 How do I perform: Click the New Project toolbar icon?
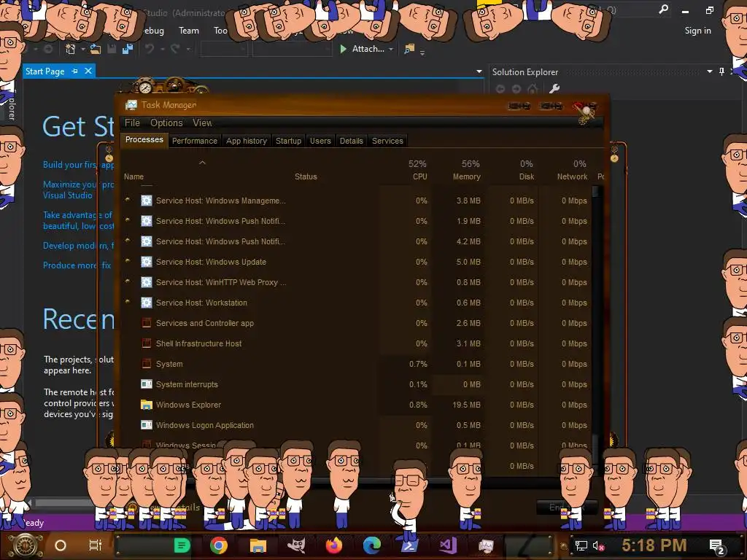71,49
